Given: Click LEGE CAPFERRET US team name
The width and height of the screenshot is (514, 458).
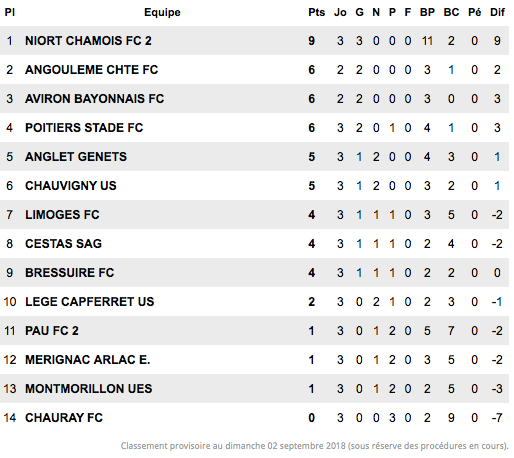Looking at the screenshot, I should pyautogui.click(x=90, y=302).
